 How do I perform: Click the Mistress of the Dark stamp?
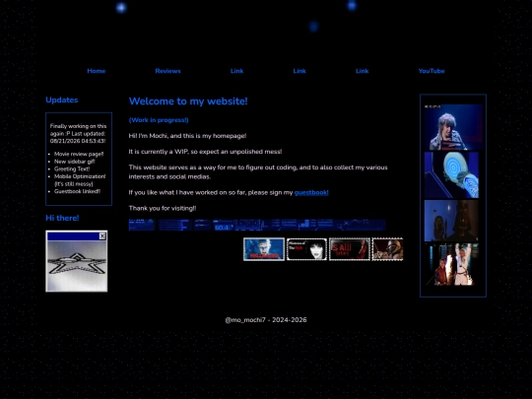306,249
